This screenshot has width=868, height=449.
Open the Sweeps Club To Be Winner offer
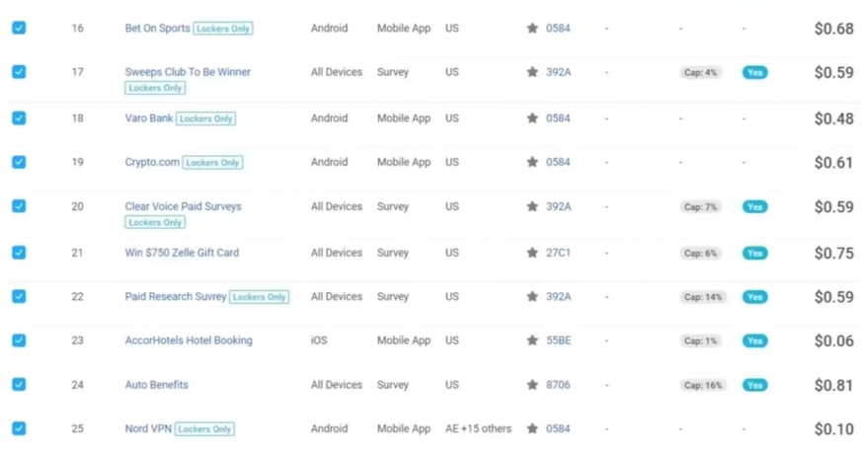pyautogui.click(x=188, y=72)
